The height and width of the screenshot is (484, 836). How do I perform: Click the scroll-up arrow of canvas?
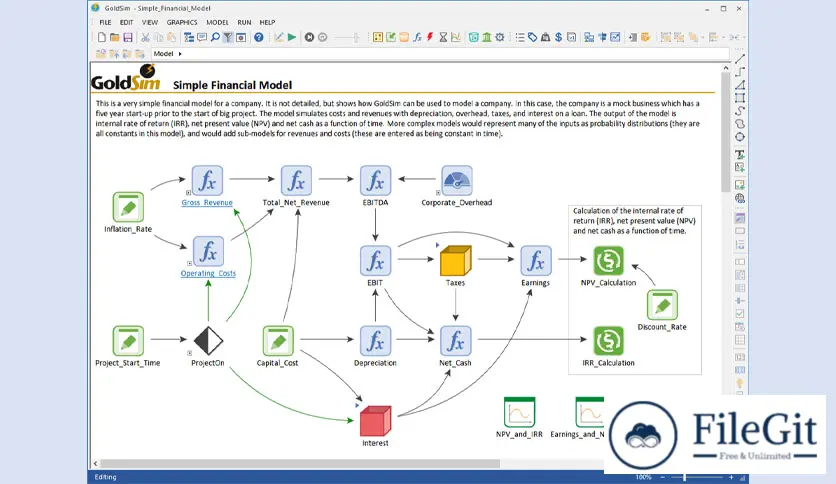(726, 68)
